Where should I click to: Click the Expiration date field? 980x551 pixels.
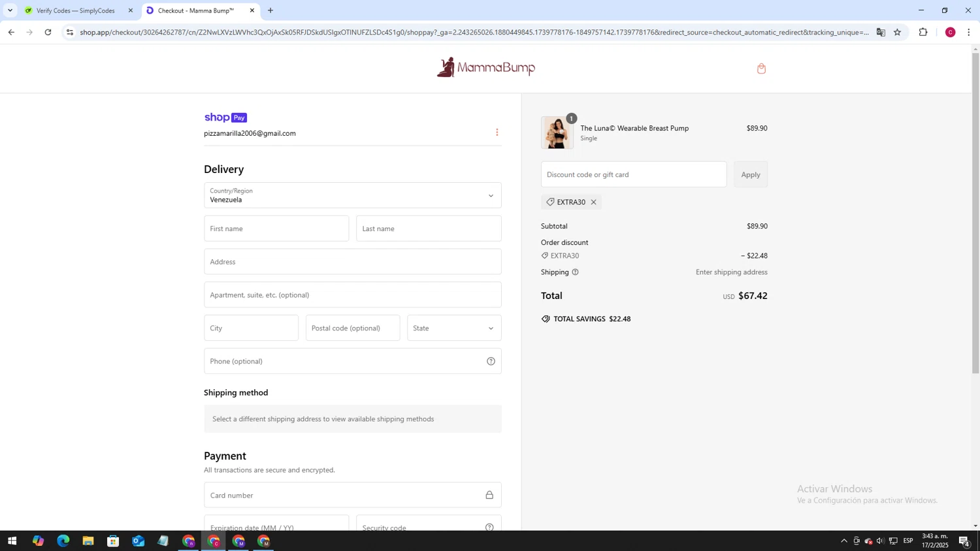(x=276, y=523)
